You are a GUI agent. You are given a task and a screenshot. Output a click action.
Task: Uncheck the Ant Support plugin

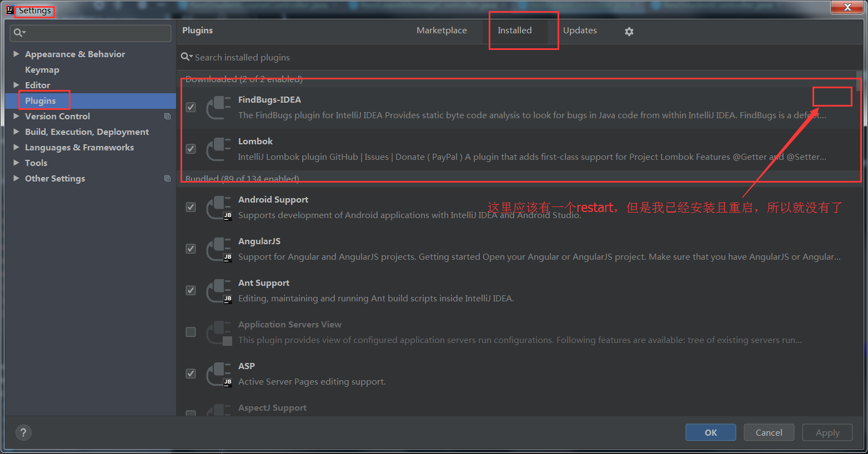click(x=190, y=290)
